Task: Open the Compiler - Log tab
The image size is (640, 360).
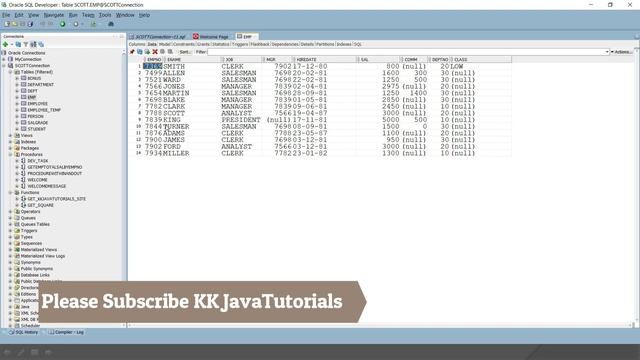Action: click(x=66, y=332)
